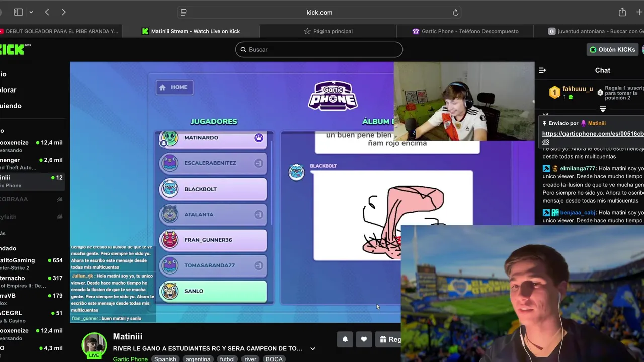Open sidebar channel with 317 viewers

(32, 282)
